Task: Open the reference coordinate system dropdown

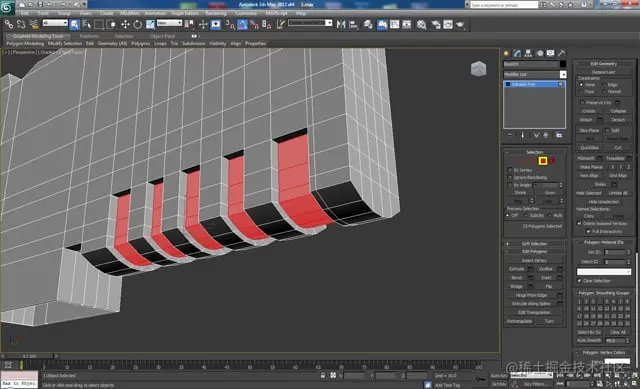Action: (x=169, y=23)
